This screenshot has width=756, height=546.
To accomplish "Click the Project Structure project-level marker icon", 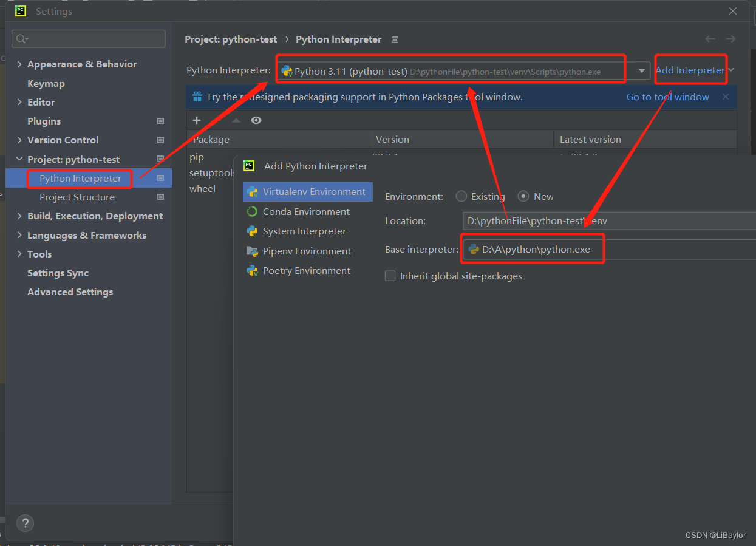I will tap(160, 197).
